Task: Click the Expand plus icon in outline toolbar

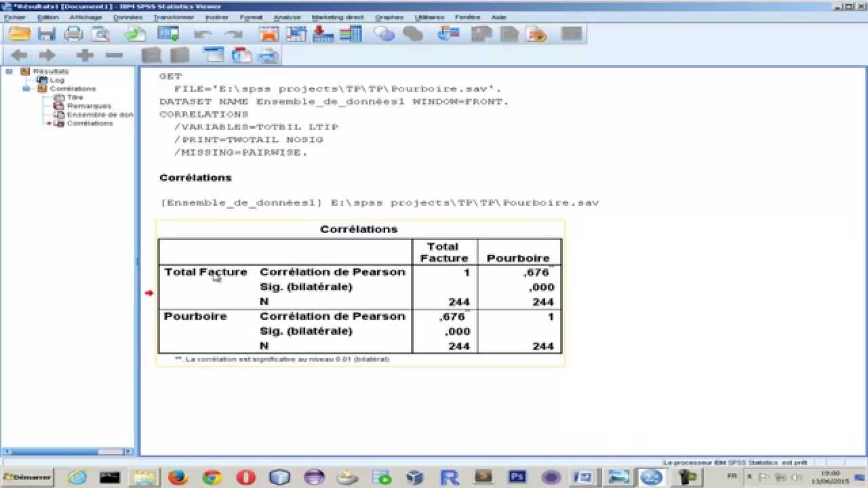Action: 85,56
